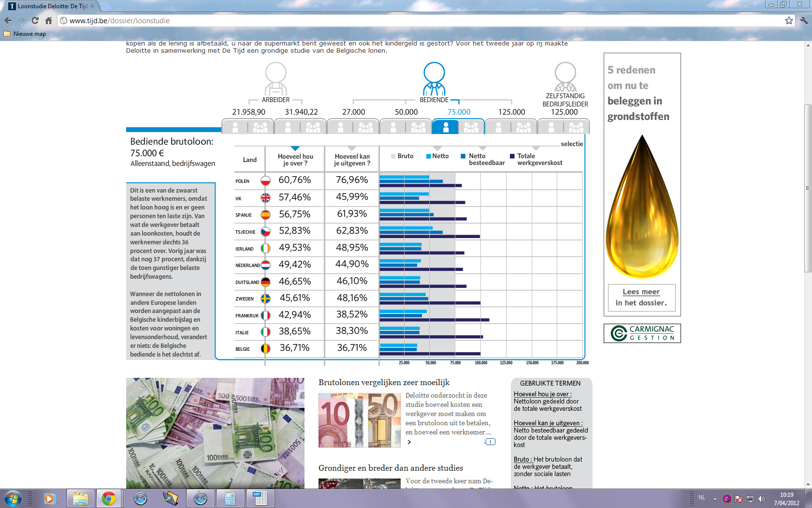Choose single-person option for 27.000 salary
The width and height of the screenshot is (812, 508).
pyautogui.click(x=340, y=127)
